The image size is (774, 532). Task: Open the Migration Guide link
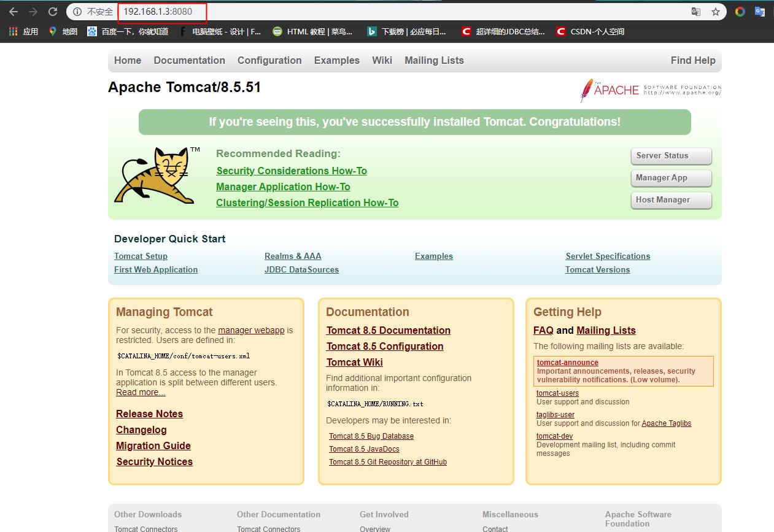(x=153, y=445)
